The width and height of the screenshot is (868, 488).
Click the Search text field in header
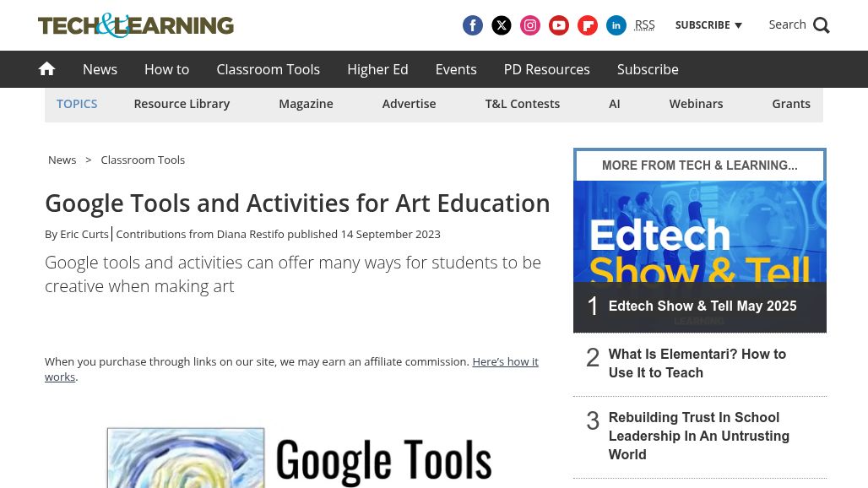(787, 24)
